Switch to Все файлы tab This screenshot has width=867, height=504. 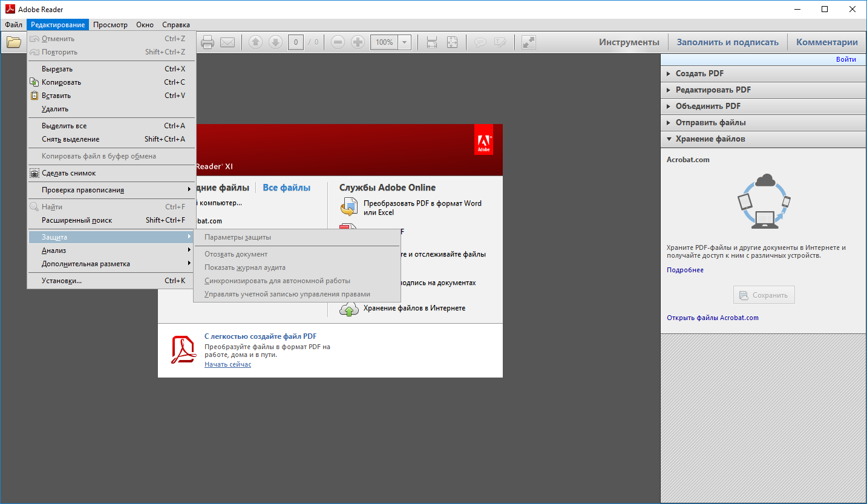point(286,188)
